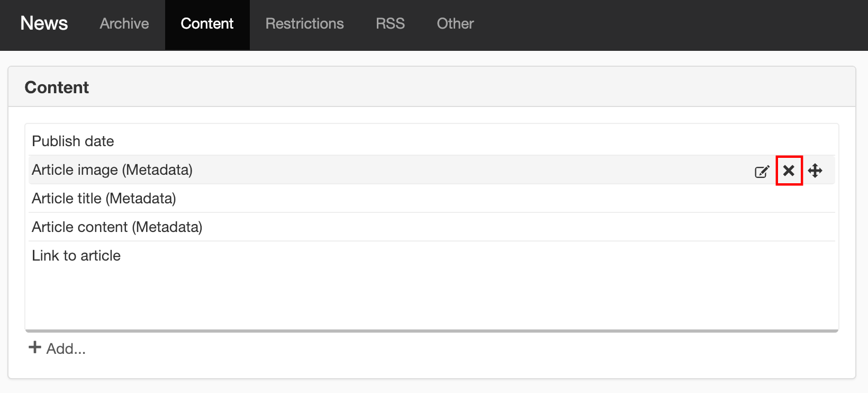Select the Article image (Metadata) row text

coord(112,170)
